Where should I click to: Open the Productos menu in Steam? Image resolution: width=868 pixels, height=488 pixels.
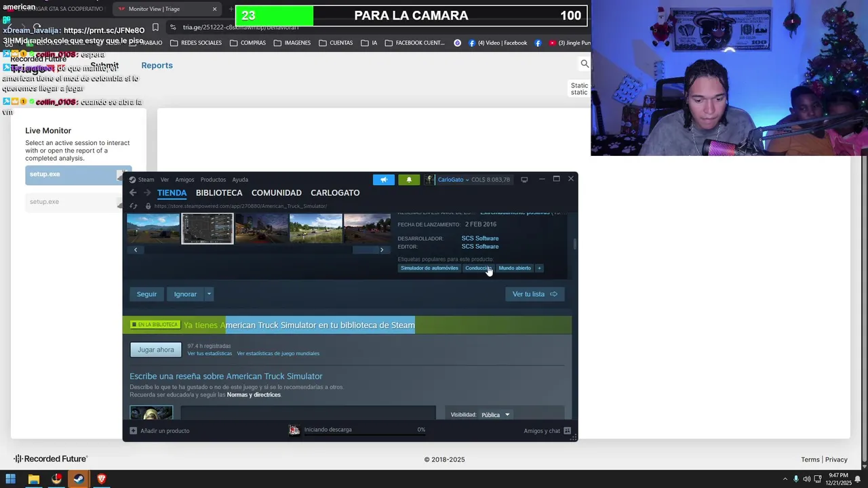click(213, 180)
